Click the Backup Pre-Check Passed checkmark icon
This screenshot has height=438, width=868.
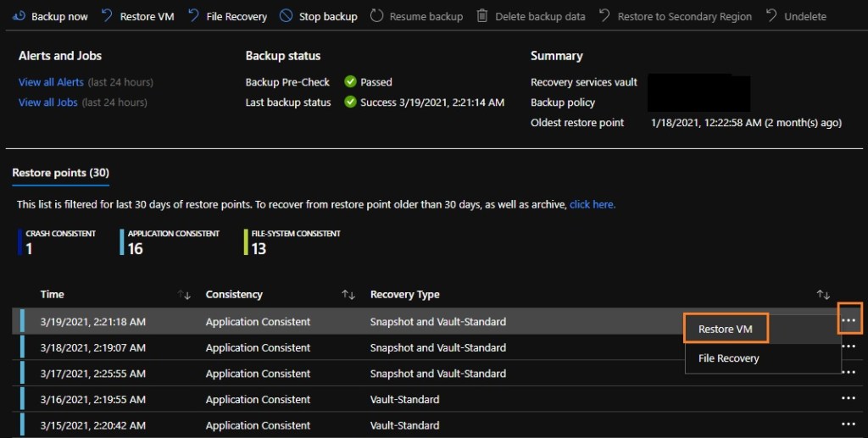pos(350,82)
